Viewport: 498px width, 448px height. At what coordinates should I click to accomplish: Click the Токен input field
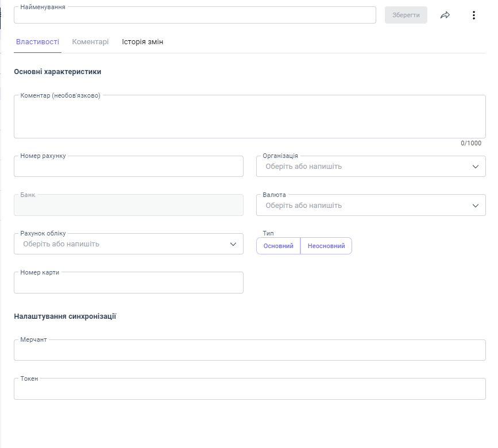249,389
